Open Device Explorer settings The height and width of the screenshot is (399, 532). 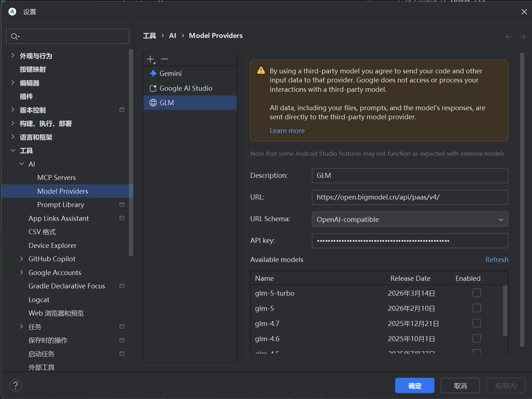click(53, 245)
